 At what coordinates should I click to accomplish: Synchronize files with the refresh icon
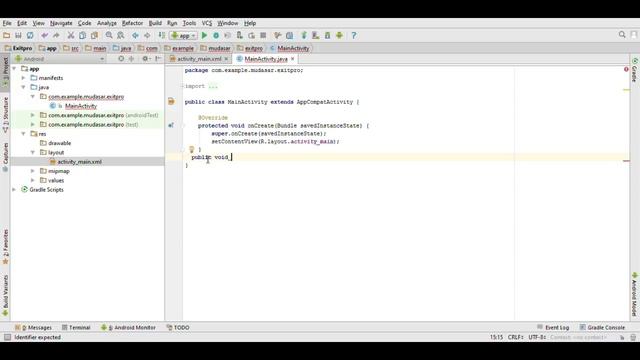click(x=30, y=36)
